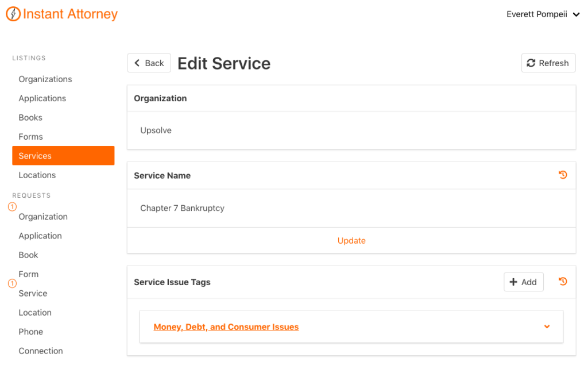Click the REQUESTS sidebar heading
This screenshot has height=365, width=588.
[x=31, y=195]
